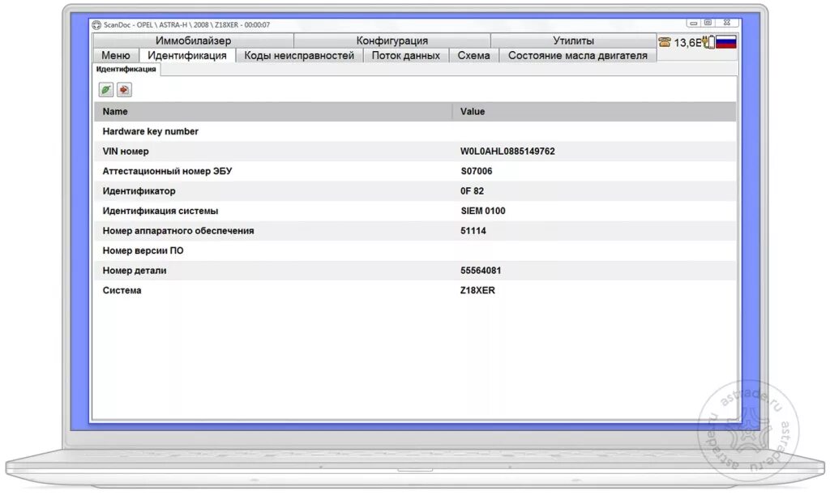Open the Схема tab

coord(473,55)
